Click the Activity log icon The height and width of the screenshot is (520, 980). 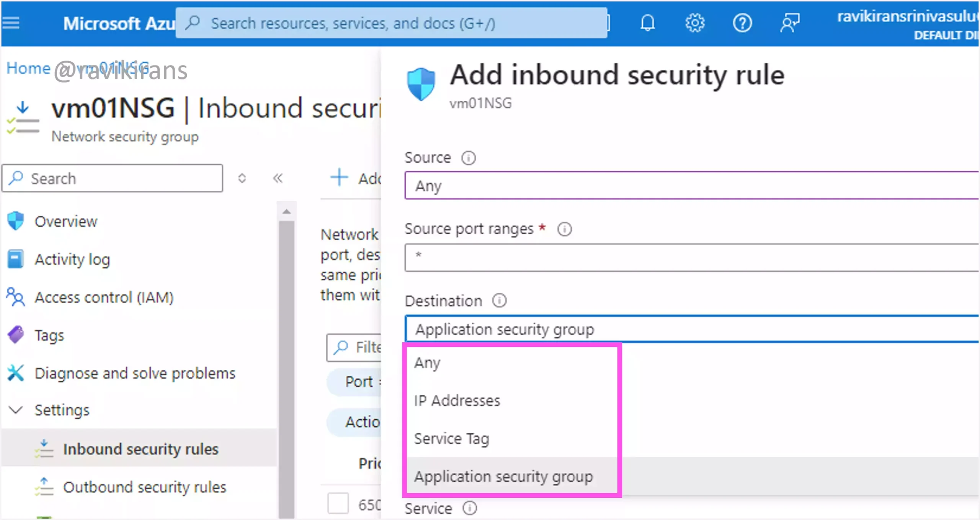16,259
